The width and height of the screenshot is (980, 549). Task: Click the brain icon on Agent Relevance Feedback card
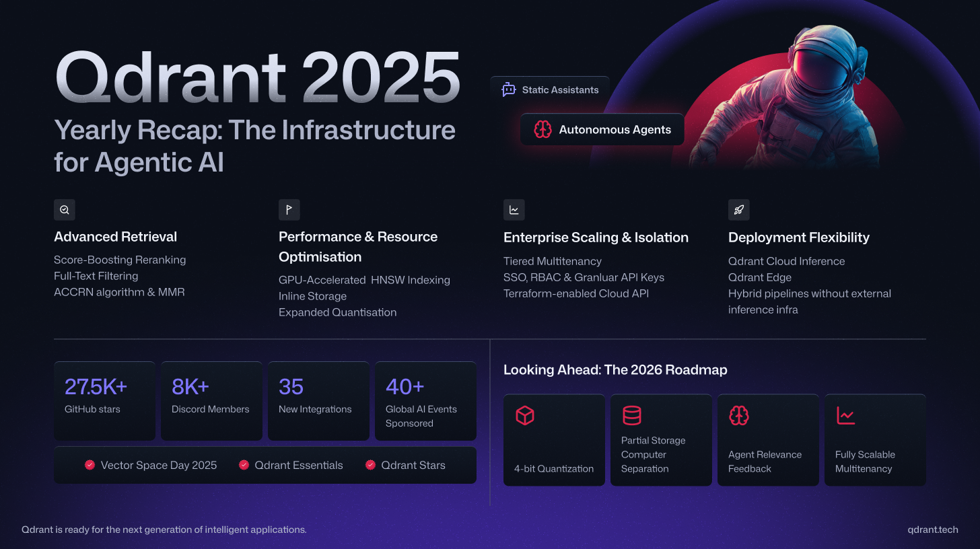click(739, 416)
